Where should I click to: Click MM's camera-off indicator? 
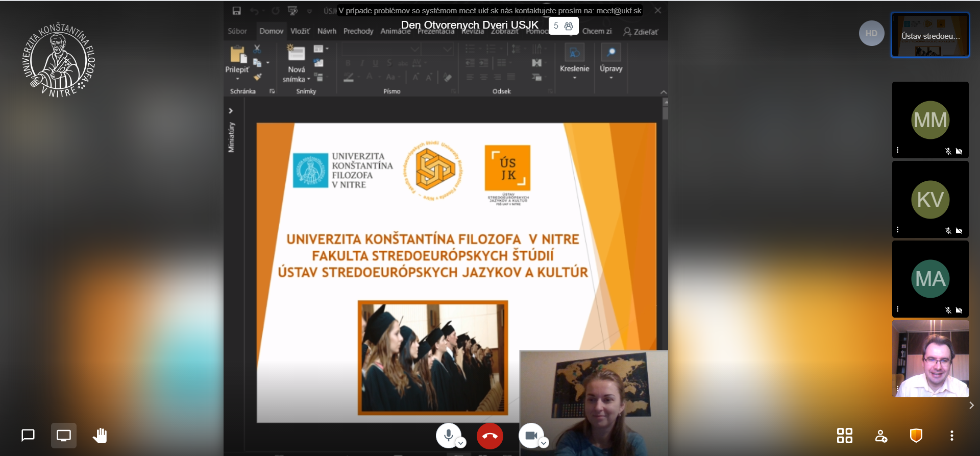959,151
